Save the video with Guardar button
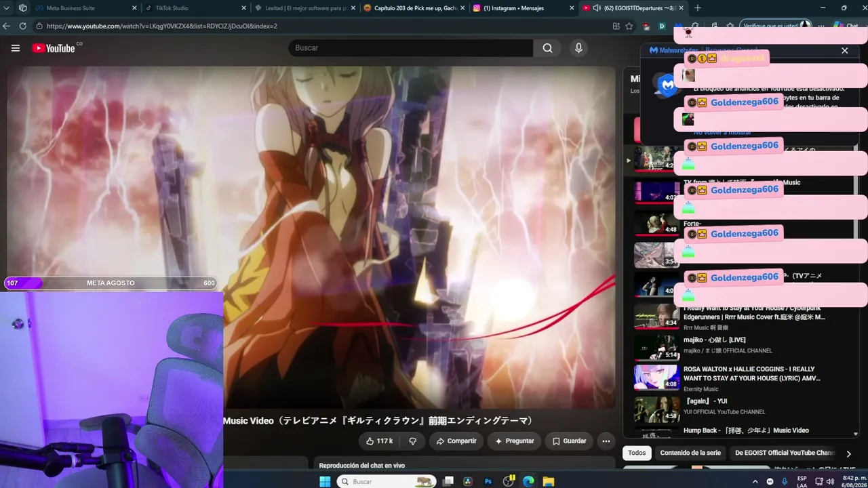The height and width of the screenshot is (488, 868). tap(569, 441)
